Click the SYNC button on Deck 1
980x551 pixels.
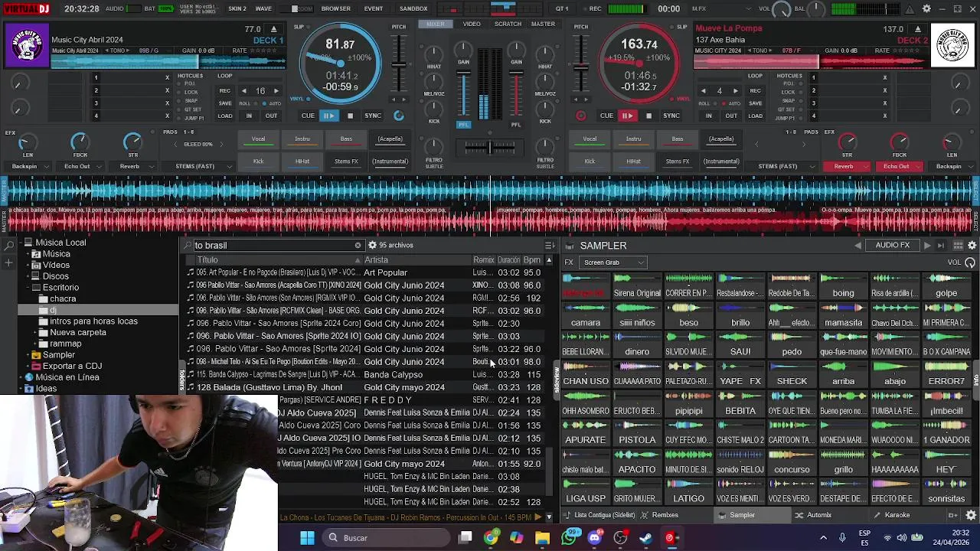pos(373,116)
